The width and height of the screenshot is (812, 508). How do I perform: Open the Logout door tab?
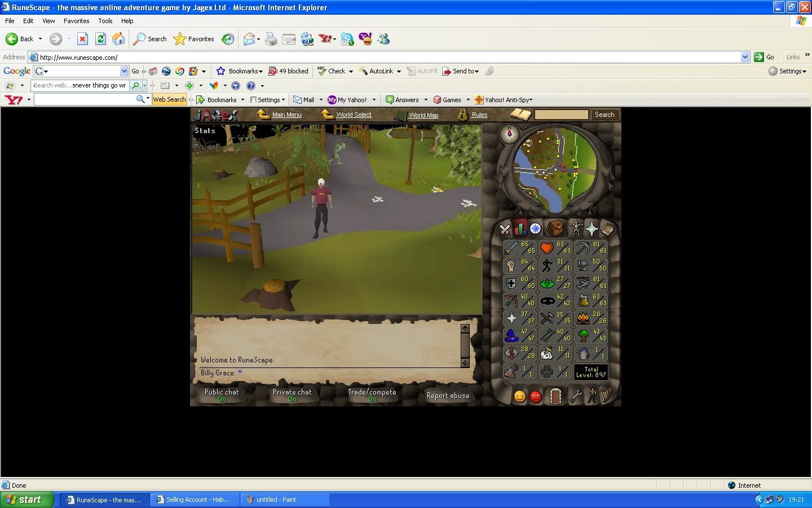click(555, 396)
